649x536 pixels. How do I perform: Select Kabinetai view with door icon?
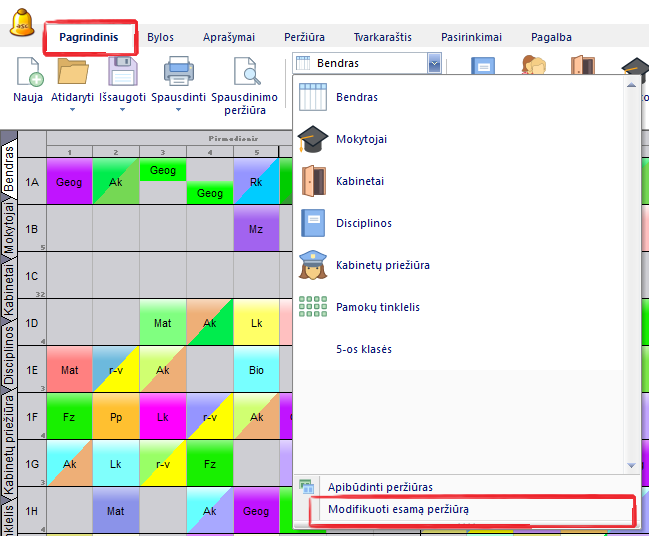click(359, 181)
